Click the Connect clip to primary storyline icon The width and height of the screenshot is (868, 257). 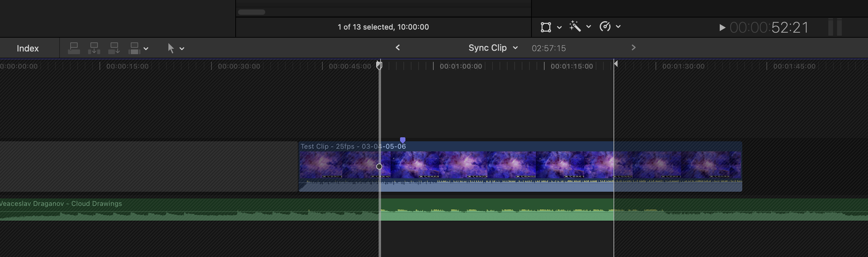74,48
